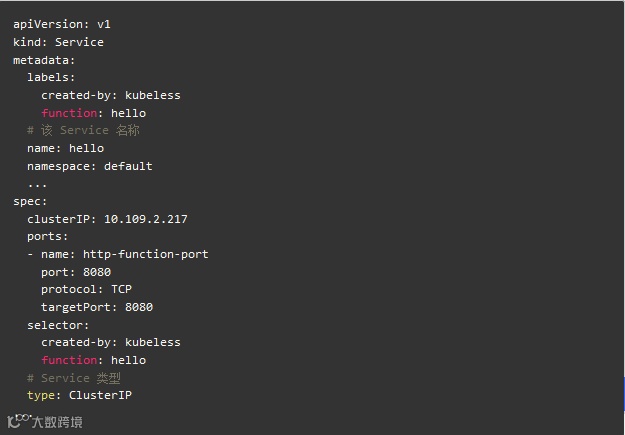
Task: Click the name: hello line
Action: pyautogui.click(x=65, y=148)
